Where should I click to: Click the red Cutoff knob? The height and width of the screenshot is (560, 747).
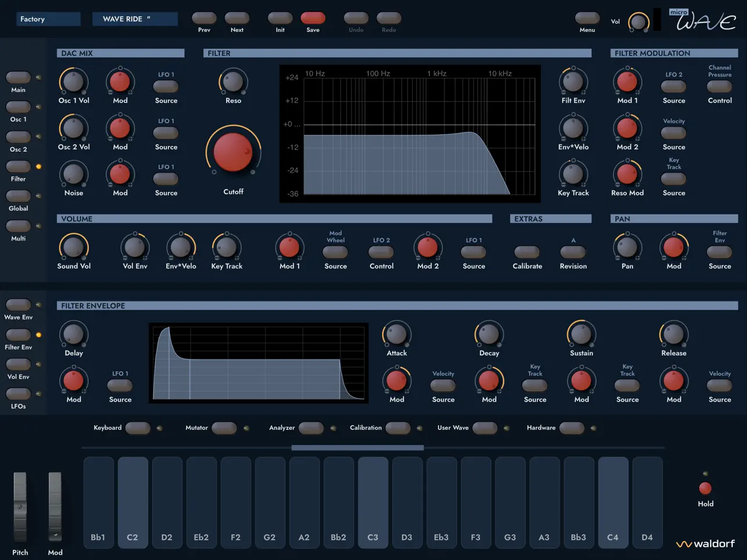233,152
